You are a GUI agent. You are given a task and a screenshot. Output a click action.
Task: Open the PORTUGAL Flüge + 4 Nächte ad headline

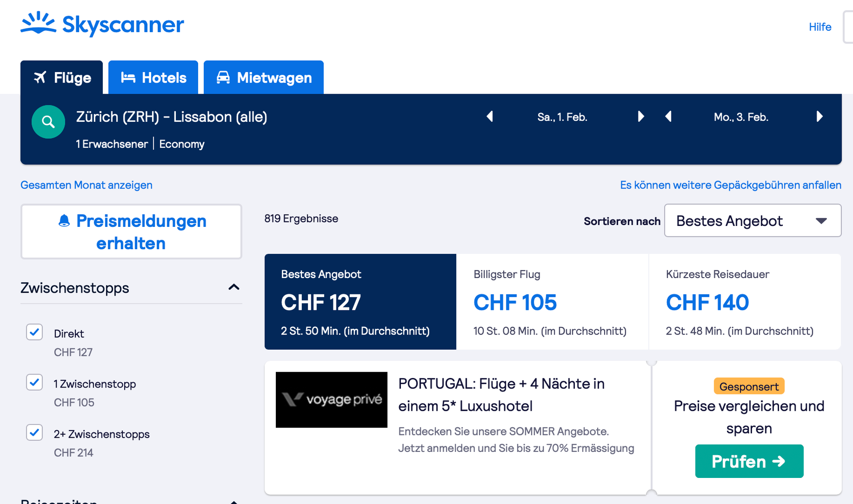tap(501, 395)
